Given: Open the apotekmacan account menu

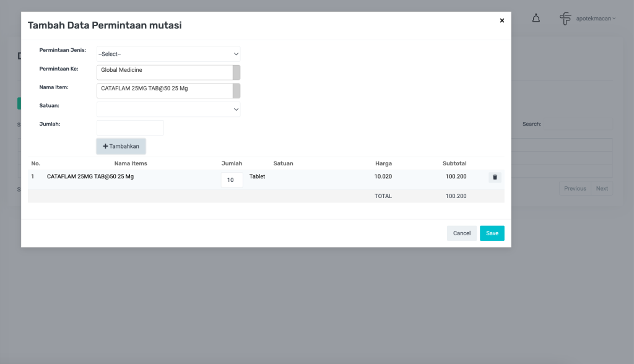Looking at the screenshot, I should point(596,19).
